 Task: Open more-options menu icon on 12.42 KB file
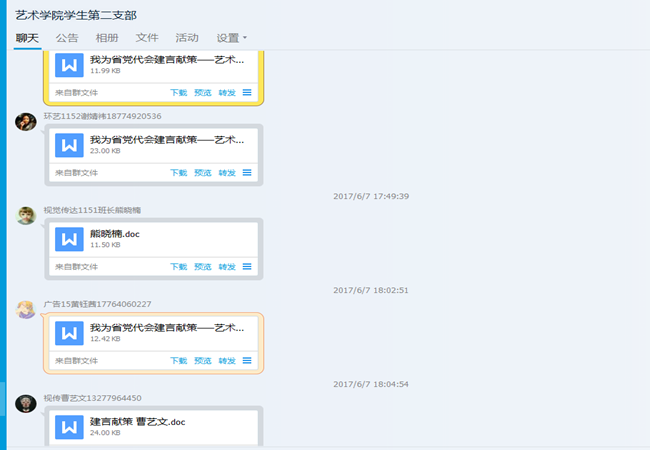tap(247, 360)
